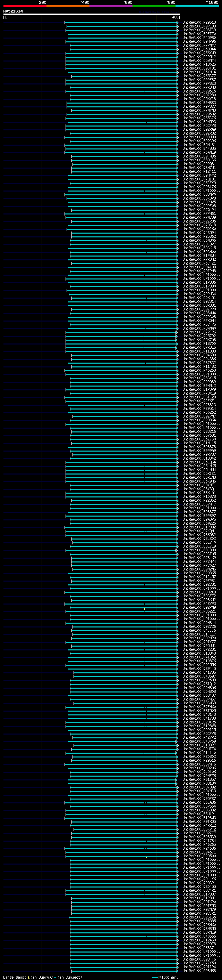The width and height of the screenshot is (222, 980).
Task: Open hit UniRef100_P29513
Action: 199,23
